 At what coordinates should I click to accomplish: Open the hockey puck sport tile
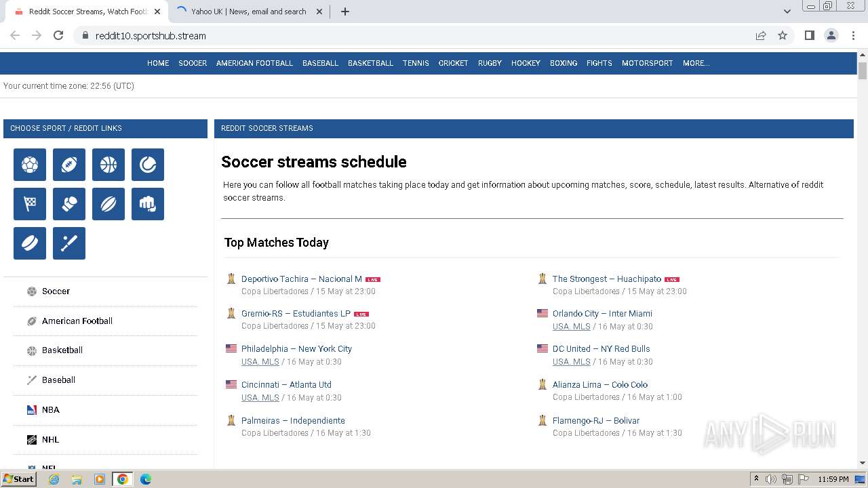pyautogui.click(x=30, y=243)
